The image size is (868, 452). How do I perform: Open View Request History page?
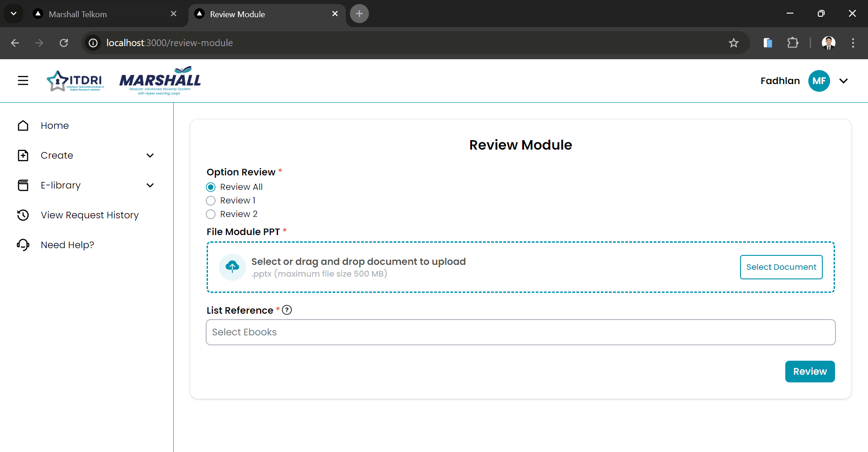click(90, 215)
